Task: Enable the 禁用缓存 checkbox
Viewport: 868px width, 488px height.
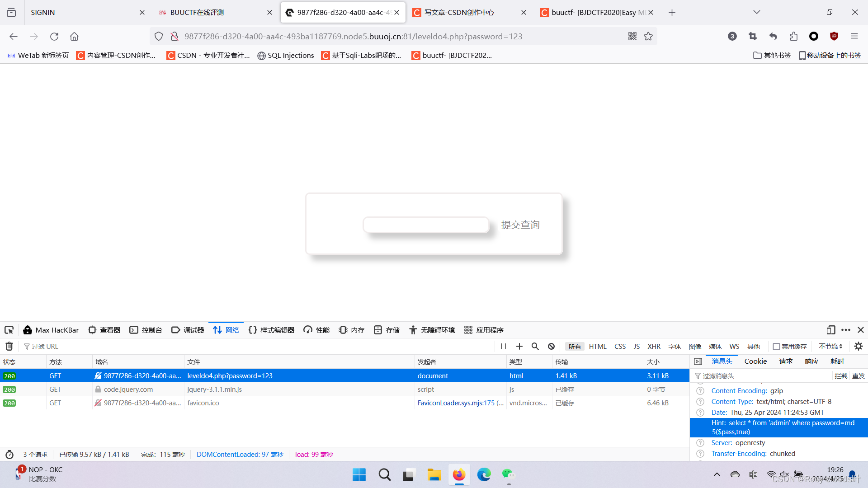Action: coord(776,347)
